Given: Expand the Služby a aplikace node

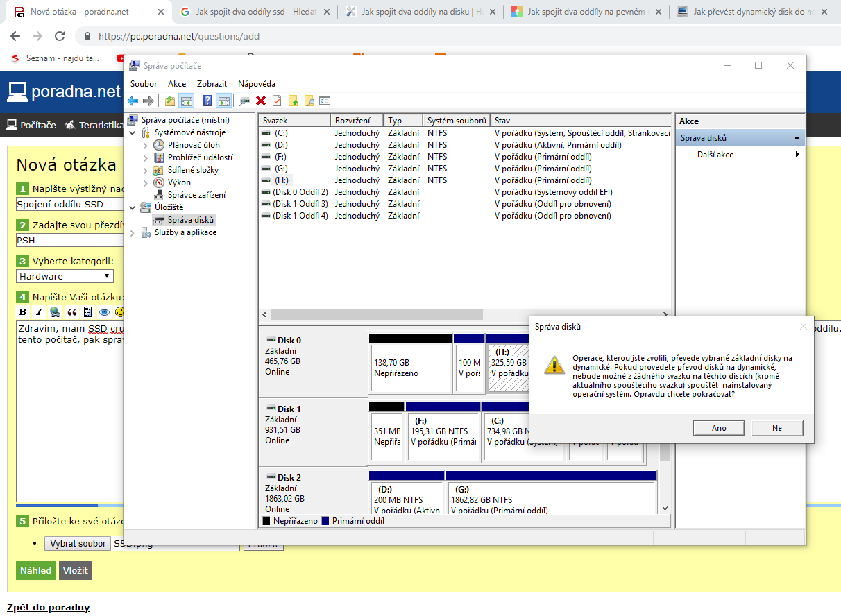Looking at the screenshot, I should point(133,233).
